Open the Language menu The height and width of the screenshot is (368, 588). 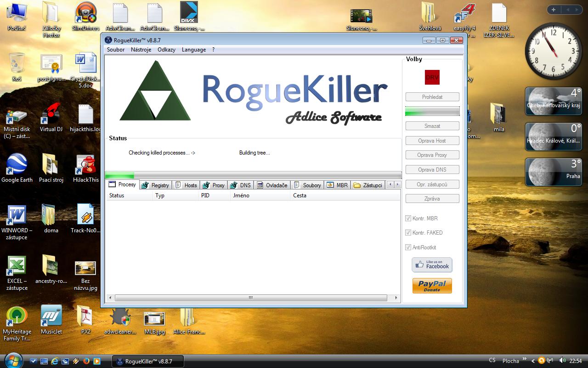coord(194,50)
